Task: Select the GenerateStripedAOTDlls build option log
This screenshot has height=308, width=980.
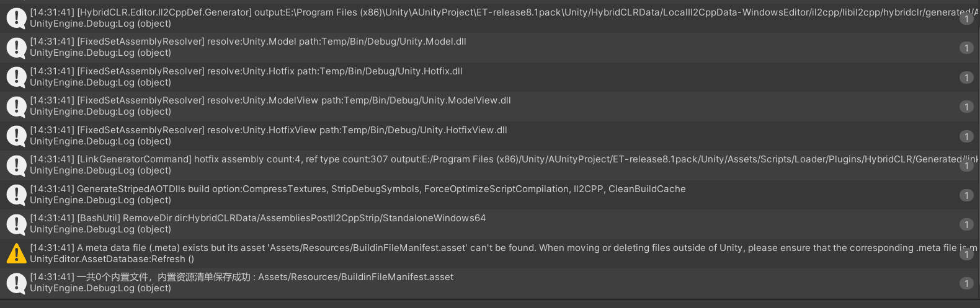Action: pyautogui.click(x=490, y=195)
